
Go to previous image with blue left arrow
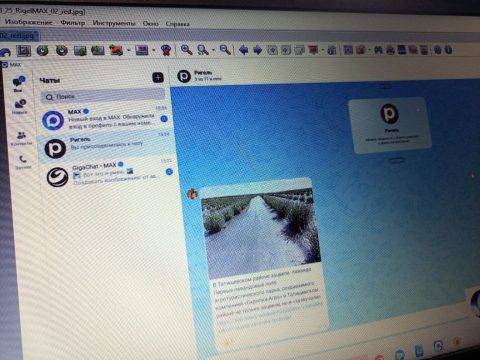tap(244, 50)
